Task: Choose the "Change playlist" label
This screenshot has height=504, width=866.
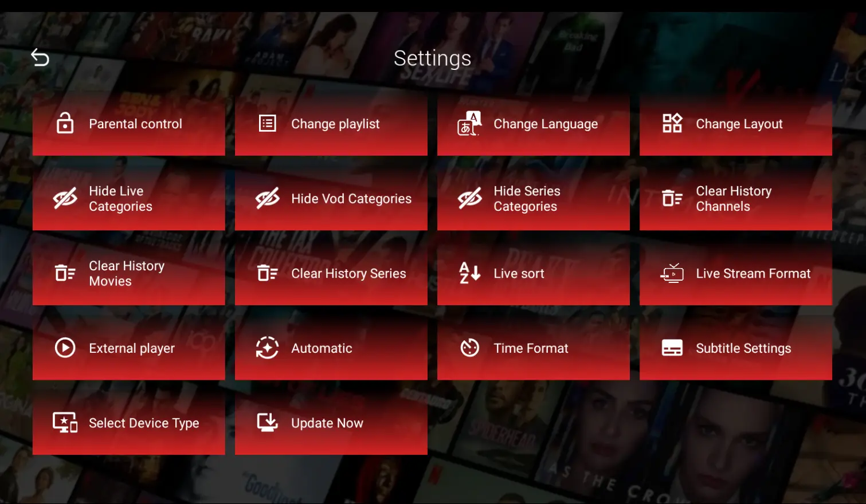Action: point(335,124)
